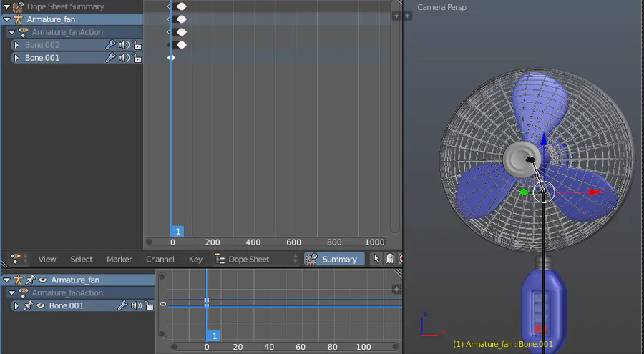The image size is (644, 354).
Task: Click the graph editor vertical scrollbar
Action: [x=162, y=305]
